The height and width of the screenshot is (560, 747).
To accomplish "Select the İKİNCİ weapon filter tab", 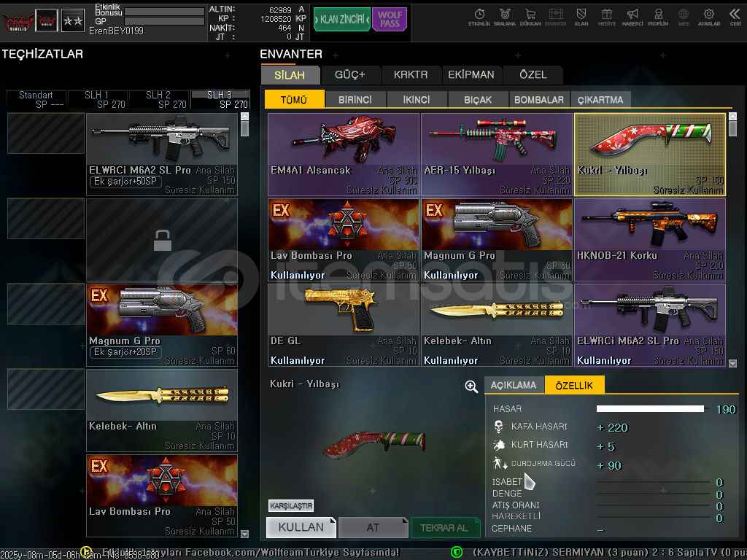I will coord(417,99).
